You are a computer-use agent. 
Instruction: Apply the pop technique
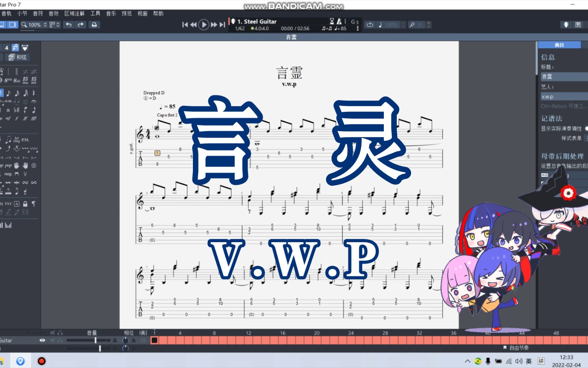8,166
